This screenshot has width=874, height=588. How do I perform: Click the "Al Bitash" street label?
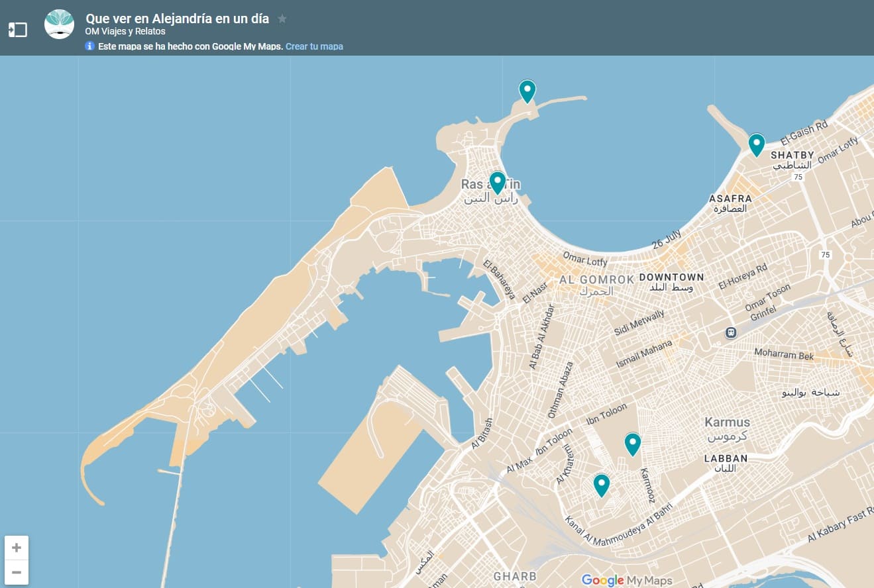coord(482,434)
